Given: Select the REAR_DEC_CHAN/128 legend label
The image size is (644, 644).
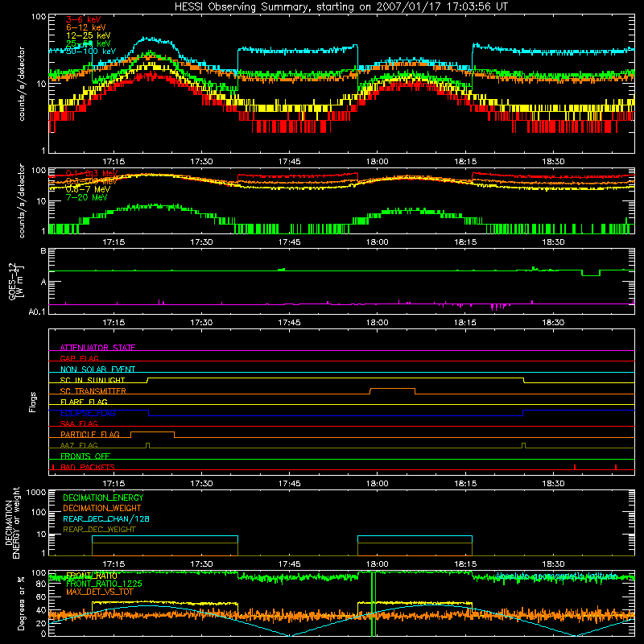Looking at the screenshot, I should point(106,518).
